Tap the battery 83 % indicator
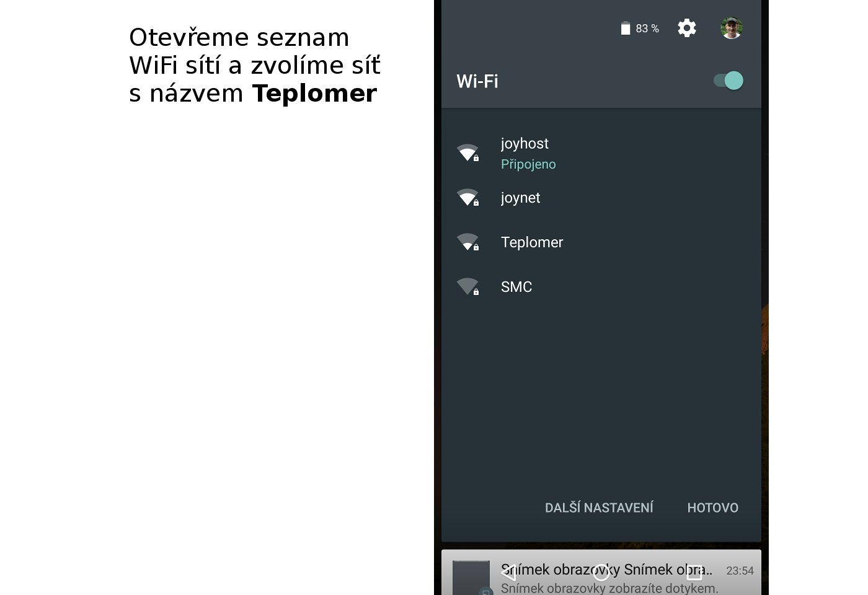 640,29
